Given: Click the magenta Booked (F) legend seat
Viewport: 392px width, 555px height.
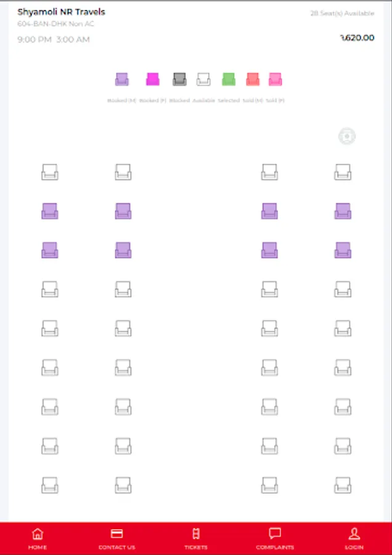Looking at the screenshot, I should [x=152, y=80].
